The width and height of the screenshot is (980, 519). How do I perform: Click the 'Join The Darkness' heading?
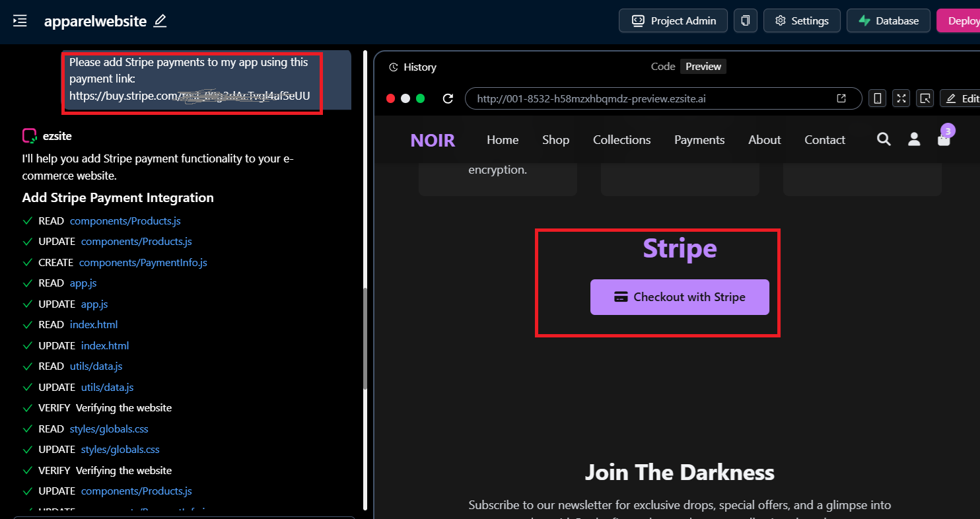pos(680,472)
